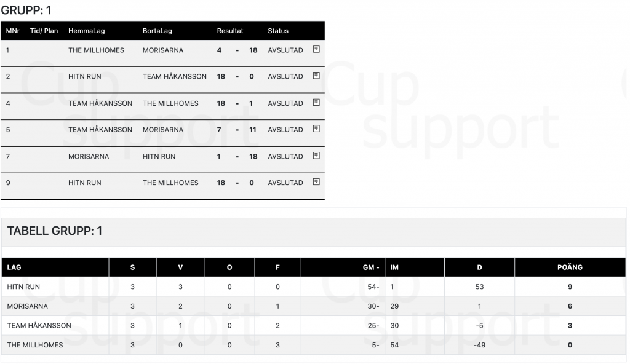
Task: Select THE MILLHOMES in standings table
Action: pos(35,345)
